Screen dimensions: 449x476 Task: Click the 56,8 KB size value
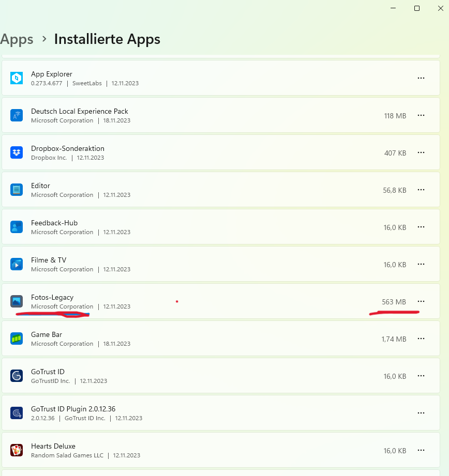click(394, 190)
